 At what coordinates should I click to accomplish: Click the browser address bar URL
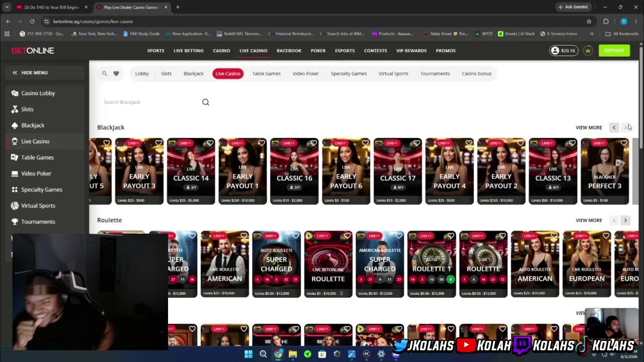point(93,21)
